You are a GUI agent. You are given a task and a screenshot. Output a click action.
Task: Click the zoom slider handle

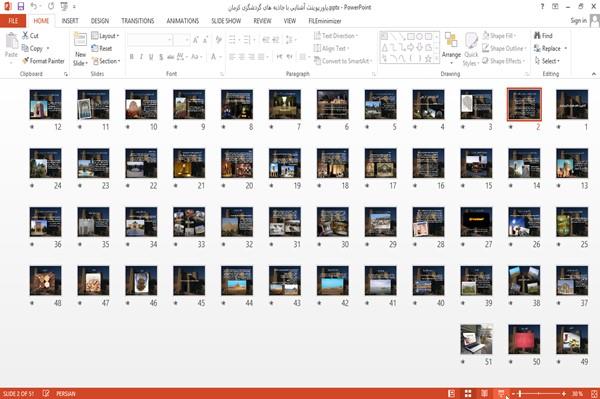click(520, 393)
